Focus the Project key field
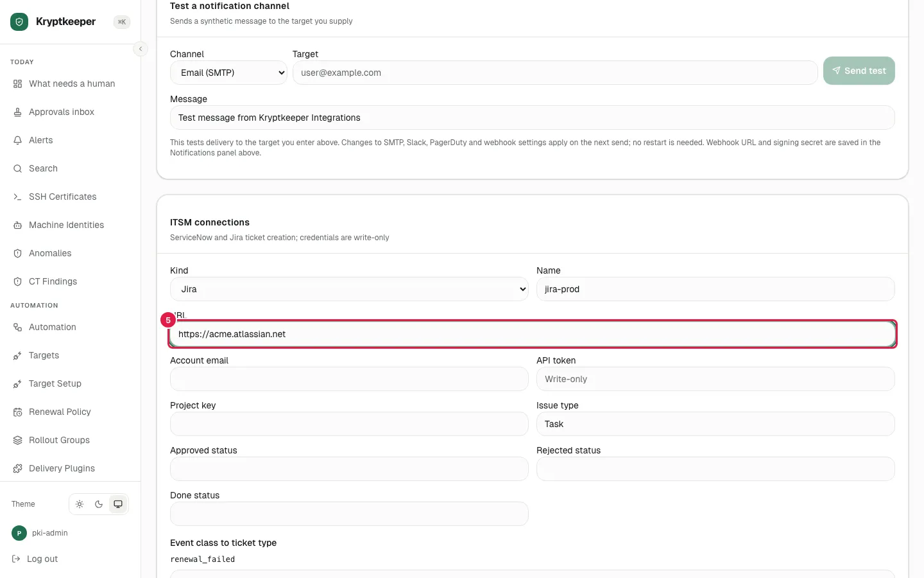Viewport: 924px width, 578px height. [x=349, y=424]
